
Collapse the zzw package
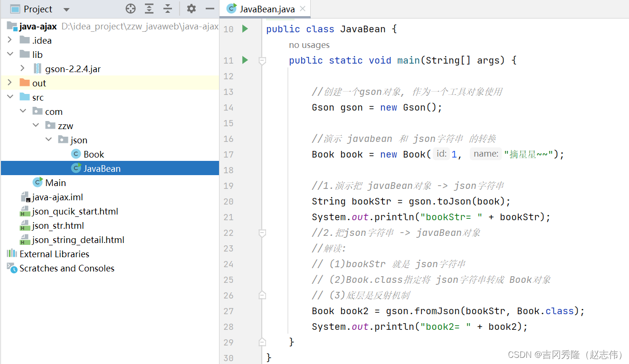coord(36,126)
